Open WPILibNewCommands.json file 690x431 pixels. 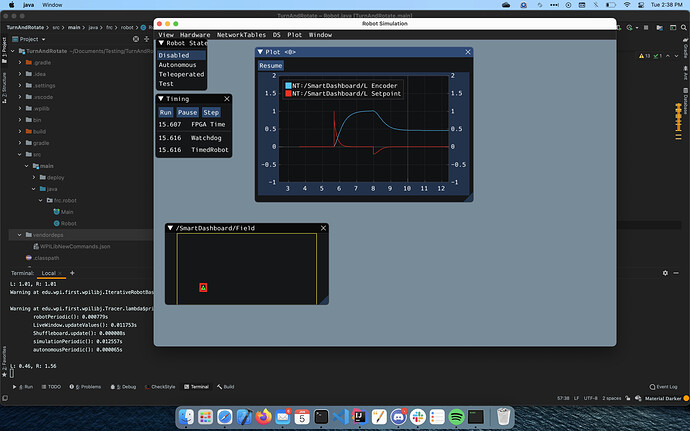(x=72, y=247)
